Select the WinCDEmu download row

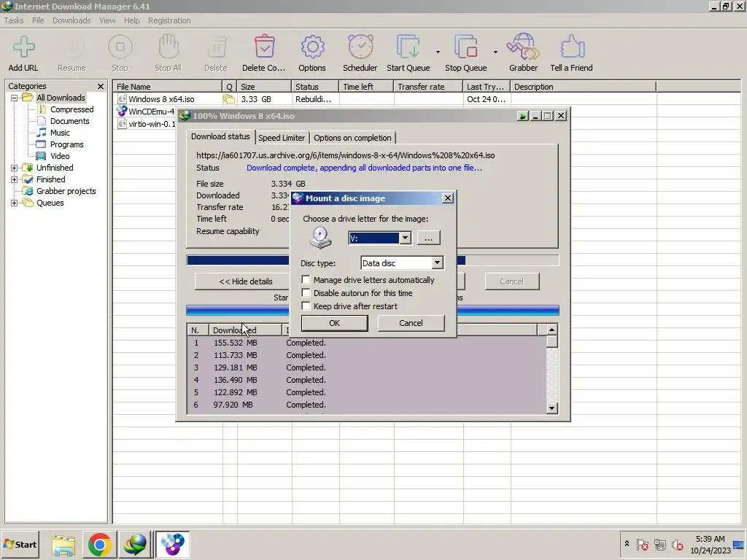click(x=146, y=112)
